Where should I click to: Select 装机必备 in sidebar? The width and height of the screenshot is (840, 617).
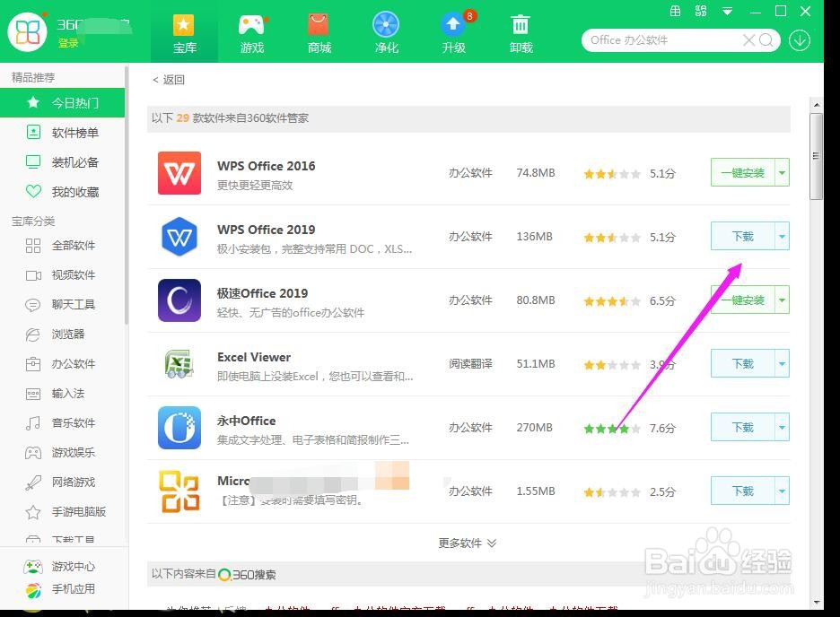click(x=62, y=162)
